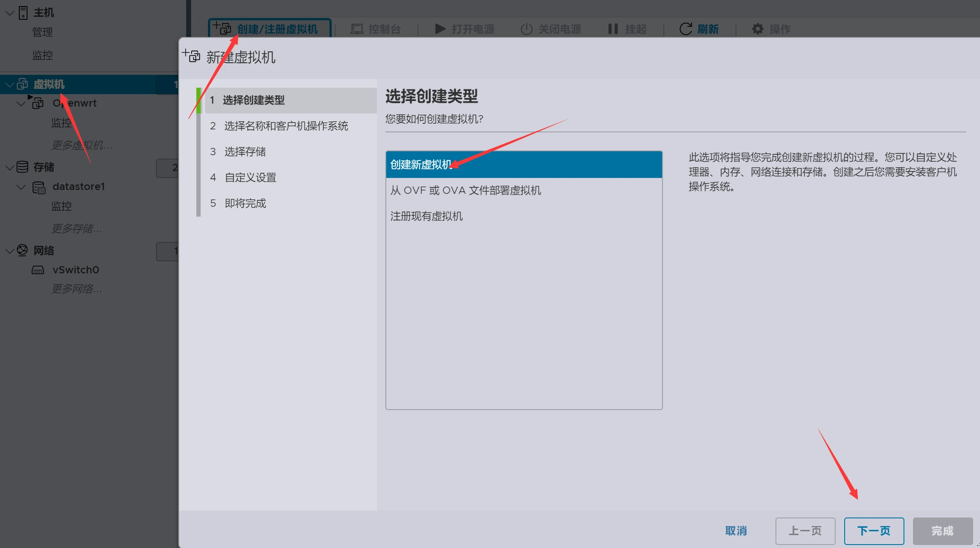The image size is (980, 548).
Task: Open the 操作 actions menu label
Action: tap(780, 29)
